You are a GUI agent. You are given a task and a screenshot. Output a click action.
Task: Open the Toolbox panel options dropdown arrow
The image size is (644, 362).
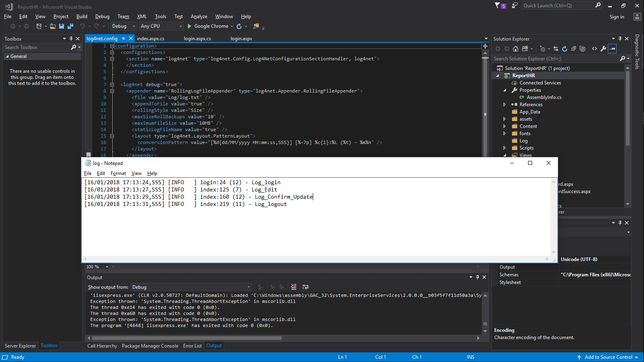pos(64,39)
